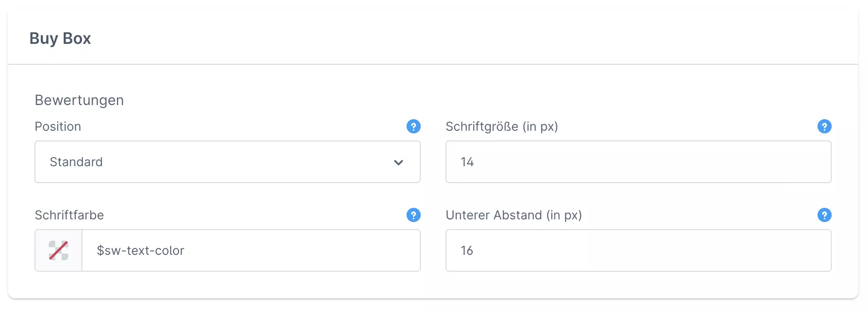Click the chevron arrow in Position dropdown
Viewport: 868px width, 312px height.
point(399,162)
